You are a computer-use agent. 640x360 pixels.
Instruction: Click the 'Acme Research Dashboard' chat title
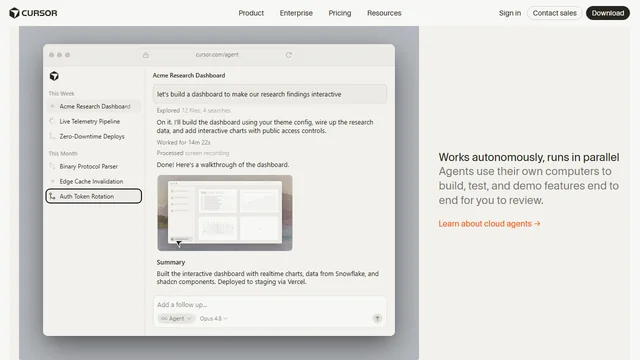189,76
